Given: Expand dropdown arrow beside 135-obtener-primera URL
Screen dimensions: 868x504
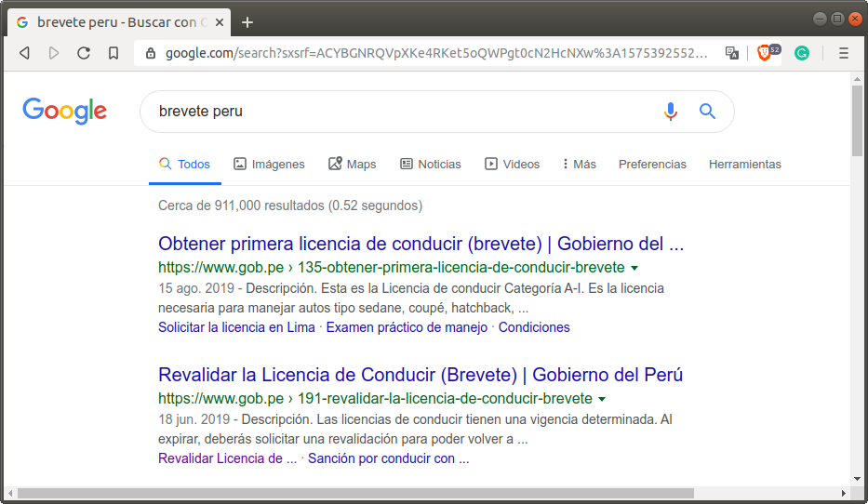Looking at the screenshot, I should point(634,268).
